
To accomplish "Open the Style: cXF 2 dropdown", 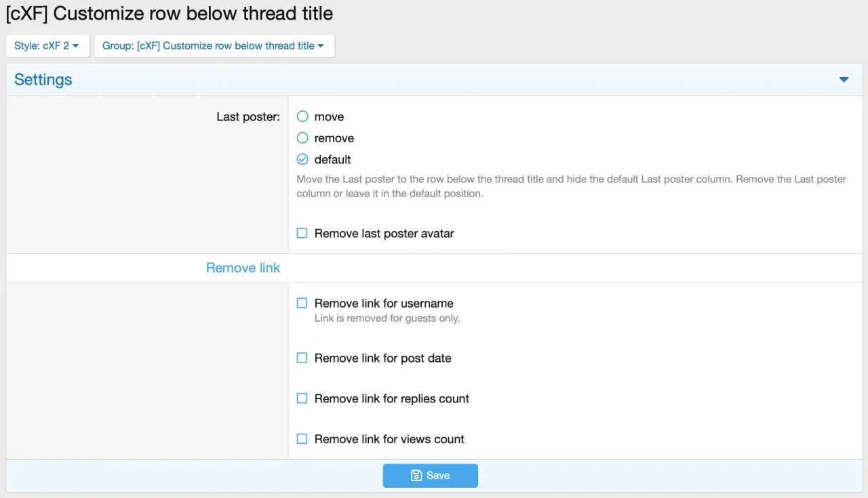I will (x=47, y=46).
